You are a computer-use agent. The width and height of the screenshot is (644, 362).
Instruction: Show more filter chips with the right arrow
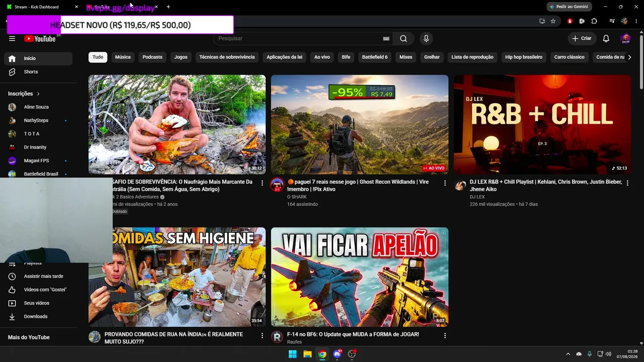(x=629, y=57)
